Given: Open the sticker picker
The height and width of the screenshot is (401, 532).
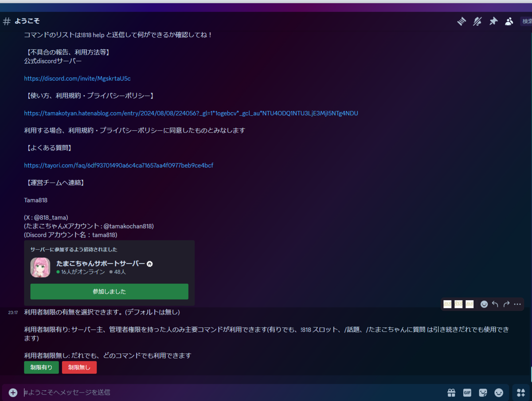Looking at the screenshot, I should click(482, 393).
